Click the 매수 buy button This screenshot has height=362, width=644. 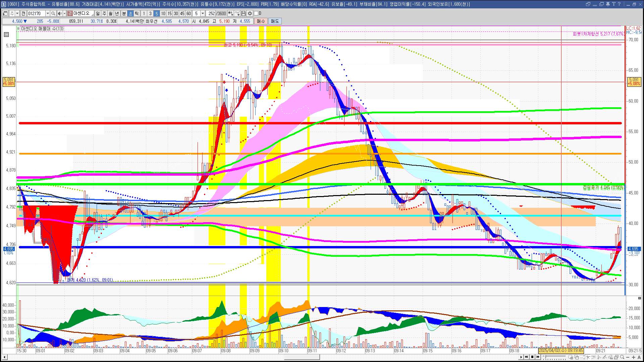coord(261,21)
